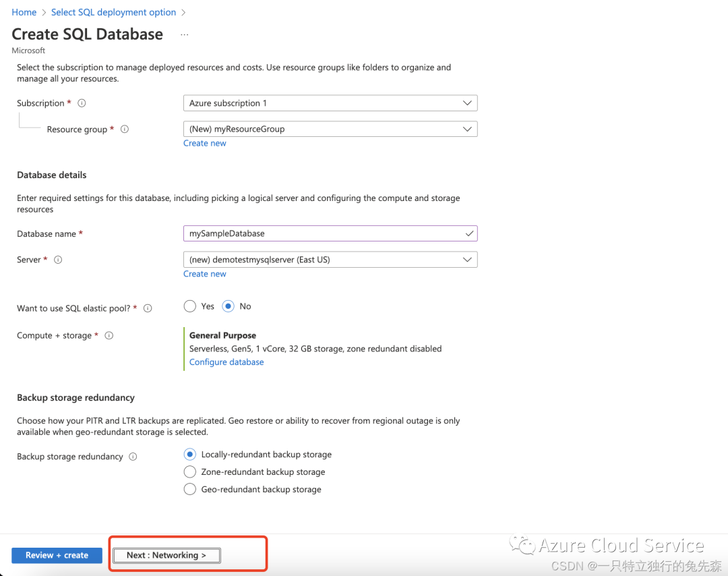Viewport: 728px width, 576px height.
Task: Focus the Database name input field
Action: click(330, 233)
